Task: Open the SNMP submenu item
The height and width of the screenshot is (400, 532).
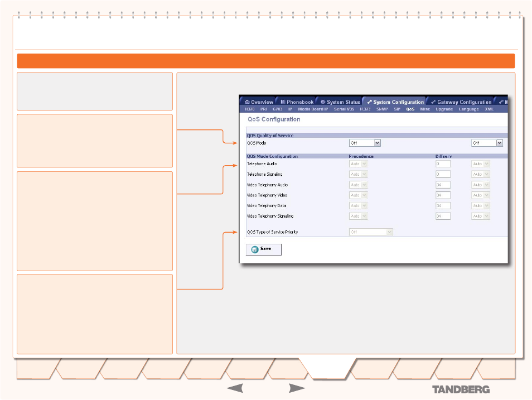Action: pos(382,109)
